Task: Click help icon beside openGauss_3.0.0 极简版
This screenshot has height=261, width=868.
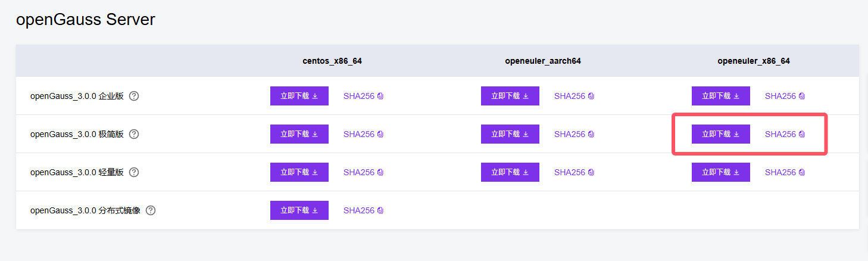Action: [x=134, y=134]
